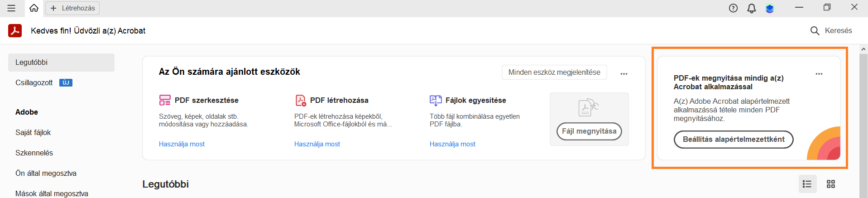Open the Help question mark icon
The image size is (868, 198).
click(733, 8)
